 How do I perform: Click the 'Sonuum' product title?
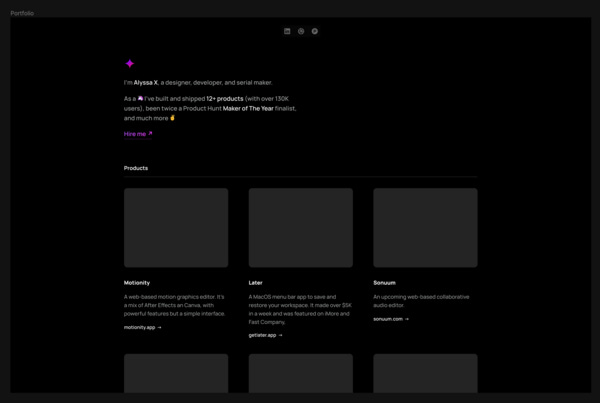point(385,283)
